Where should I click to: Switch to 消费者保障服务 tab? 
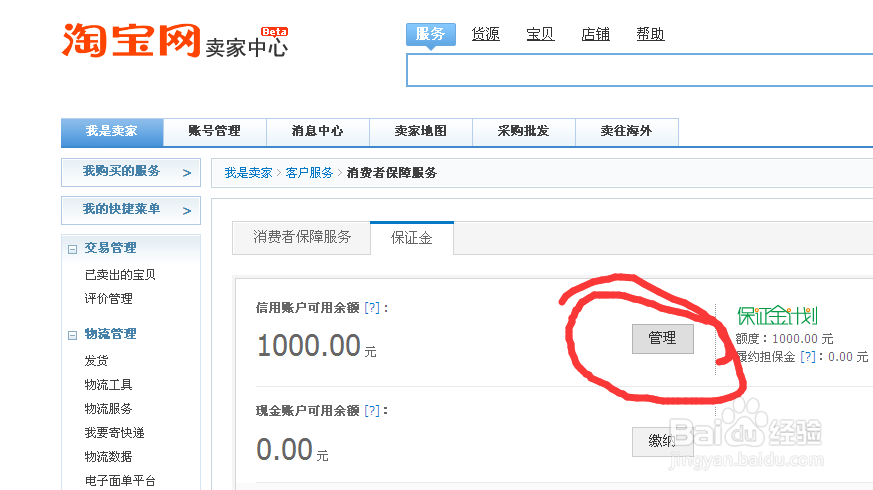click(x=301, y=238)
